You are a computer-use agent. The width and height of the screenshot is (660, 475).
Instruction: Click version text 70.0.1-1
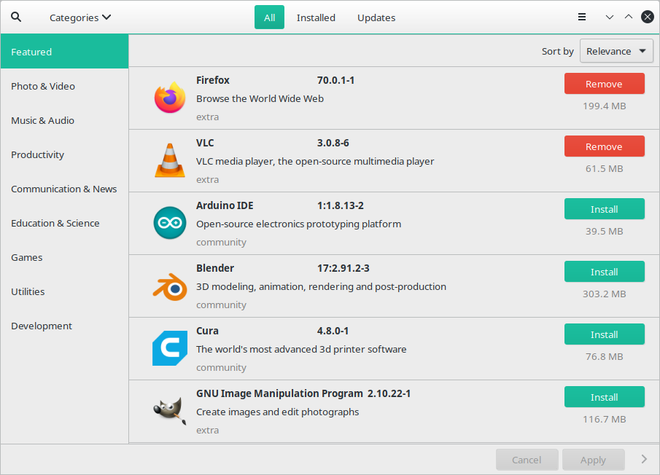[x=335, y=80]
